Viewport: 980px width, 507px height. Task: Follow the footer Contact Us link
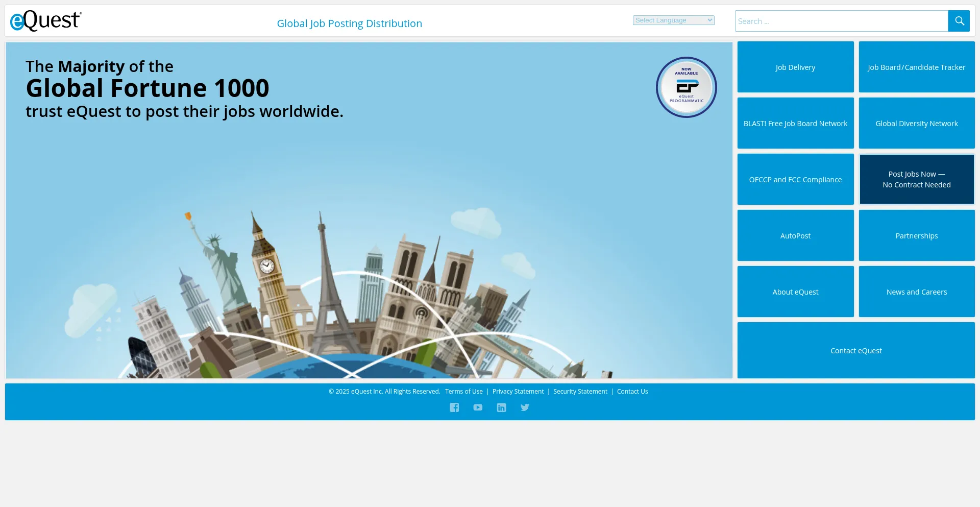(632, 392)
